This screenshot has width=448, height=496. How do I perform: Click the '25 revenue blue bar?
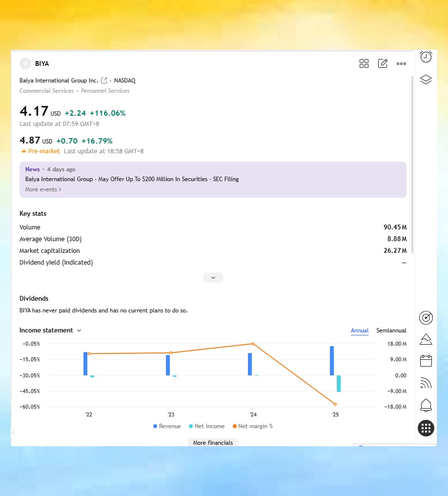(x=332, y=361)
